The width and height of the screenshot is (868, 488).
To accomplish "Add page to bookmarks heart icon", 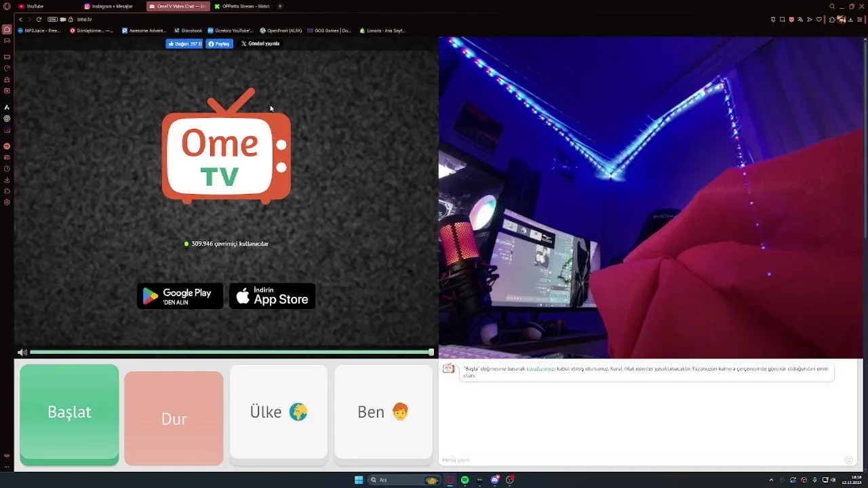I will pyautogui.click(x=819, y=20).
